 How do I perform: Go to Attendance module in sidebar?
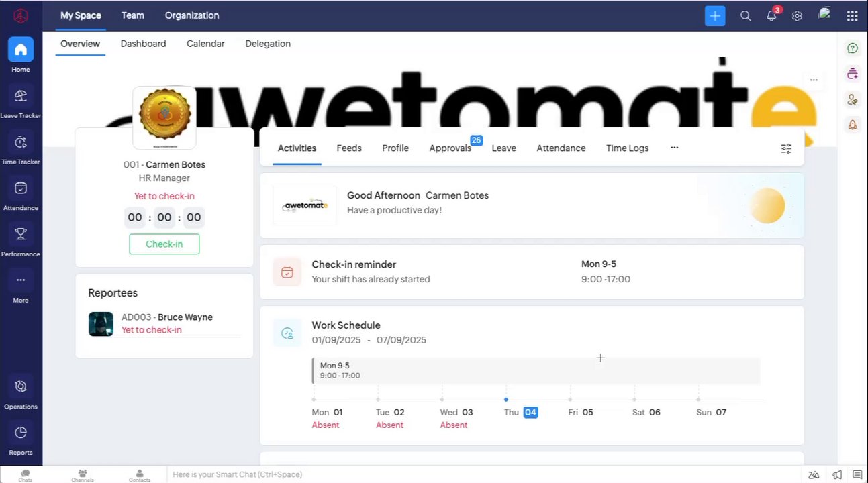[21, 195]
